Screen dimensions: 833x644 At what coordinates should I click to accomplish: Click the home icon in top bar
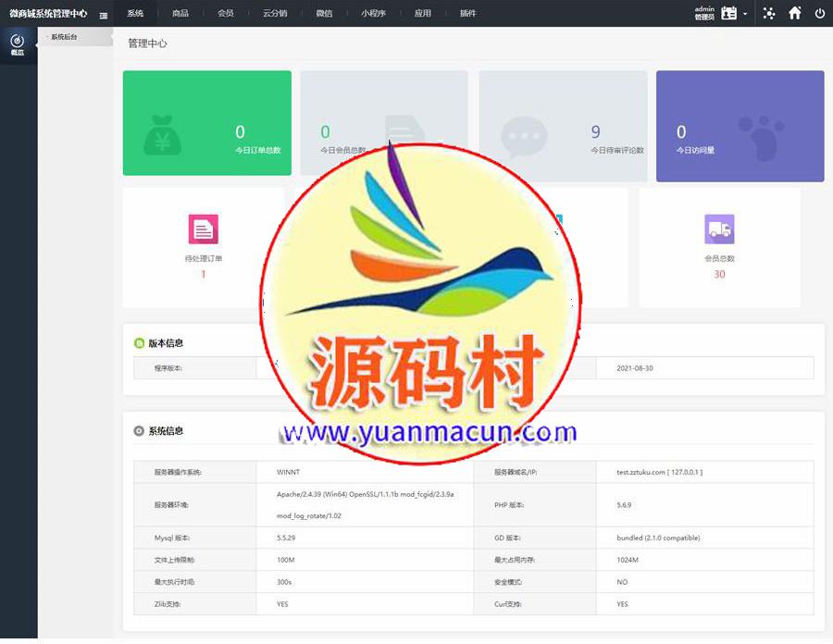[794, 13]
